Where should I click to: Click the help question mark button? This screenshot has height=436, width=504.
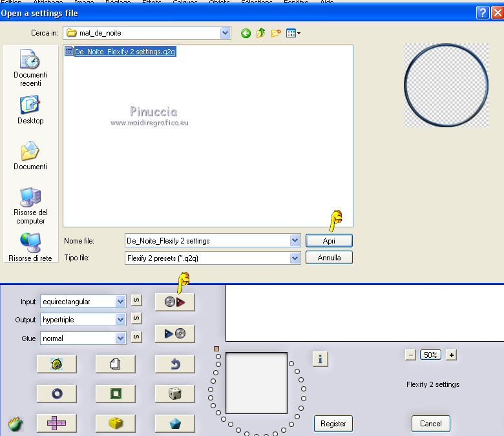483,13
